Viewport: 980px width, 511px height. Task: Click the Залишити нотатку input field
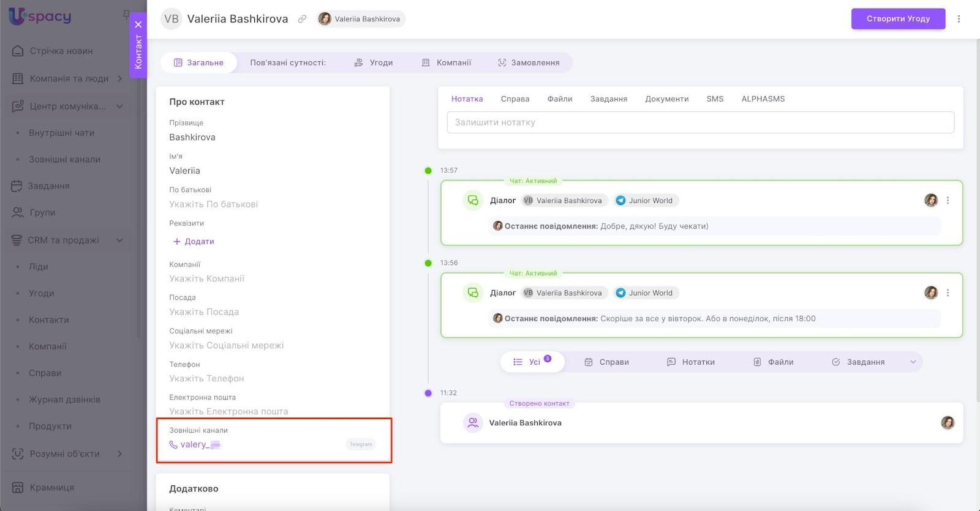[700, 122]
